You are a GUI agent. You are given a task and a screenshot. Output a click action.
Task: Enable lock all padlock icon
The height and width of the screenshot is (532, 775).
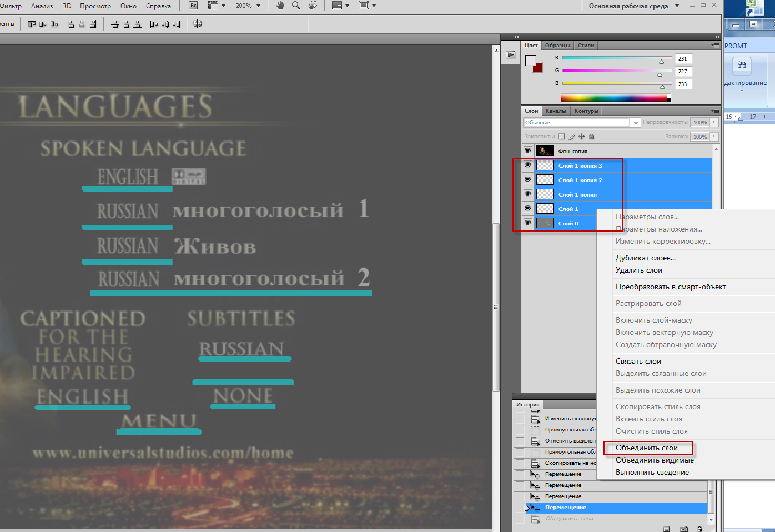coord(592,137)
